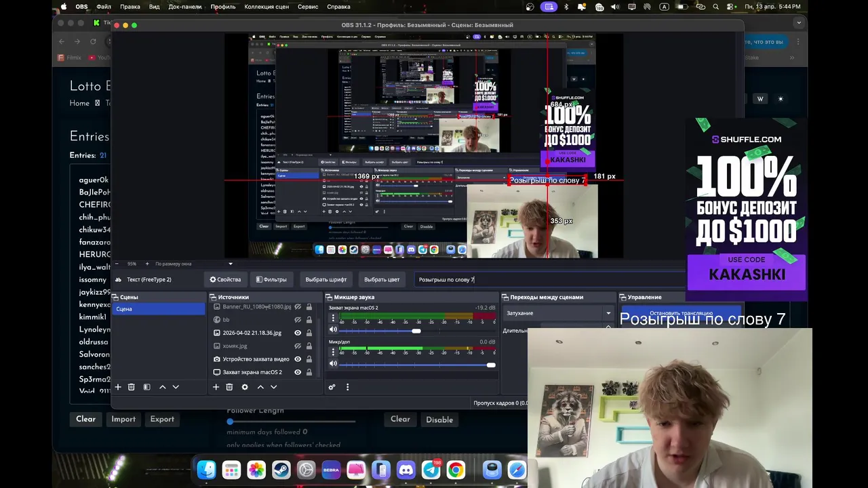Screen dimensions: 868x488
Task: Open Control Center in menu bar
Action: pos(731,7)
